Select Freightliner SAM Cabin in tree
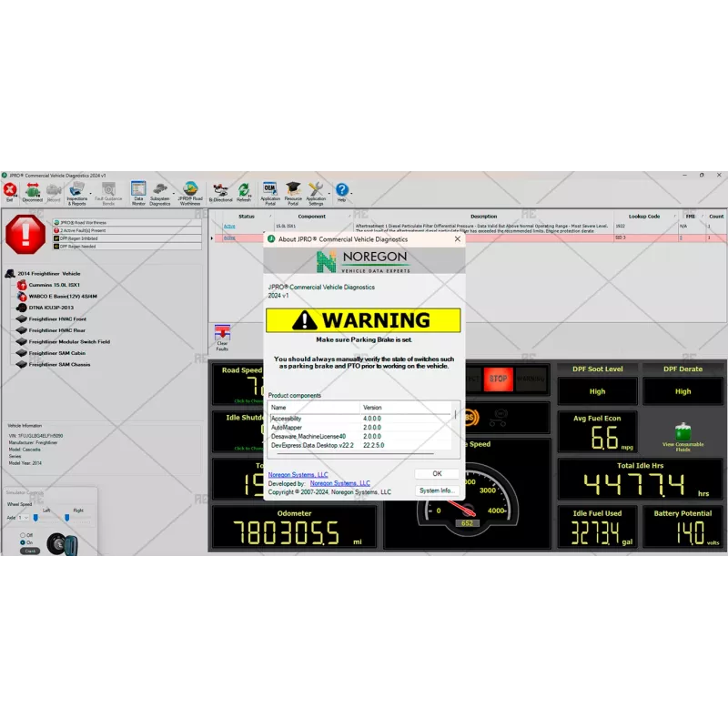Viewport: 728px width, 728px height. pyautogui.click(x=58, y=353)
